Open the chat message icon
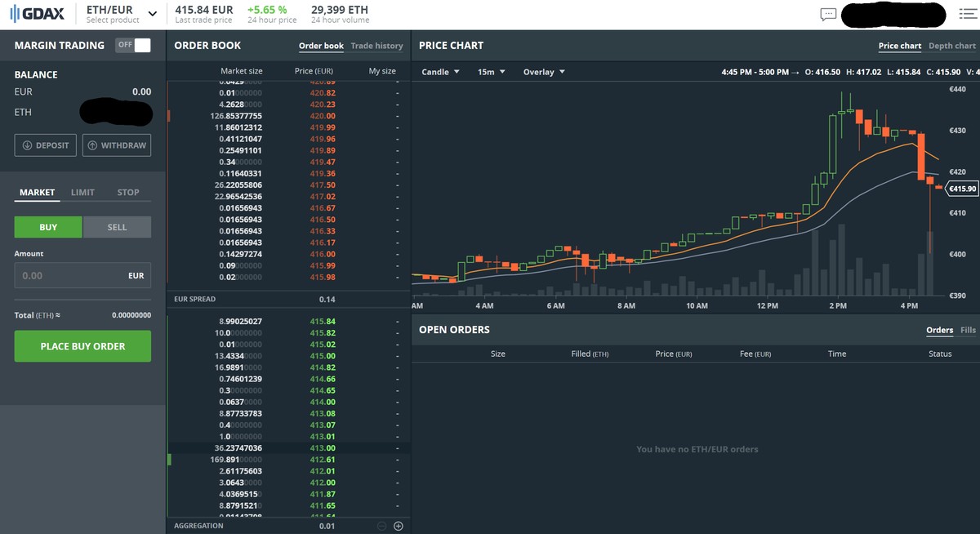The image size is (980, 534). [828, 15]
